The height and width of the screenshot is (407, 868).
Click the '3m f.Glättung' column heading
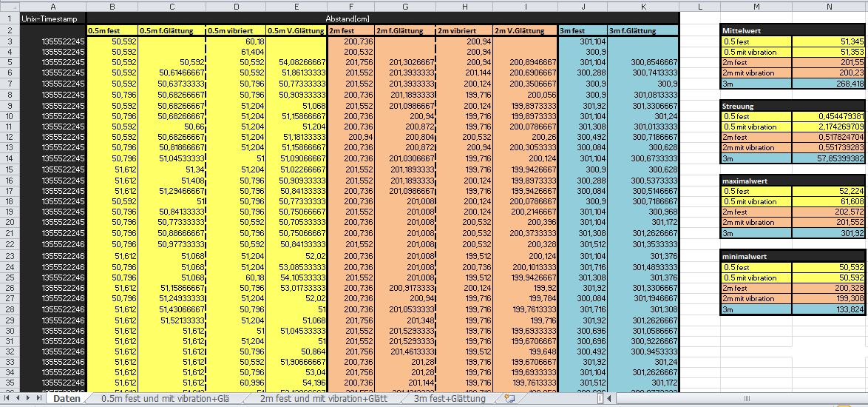(x=643, y=31)
